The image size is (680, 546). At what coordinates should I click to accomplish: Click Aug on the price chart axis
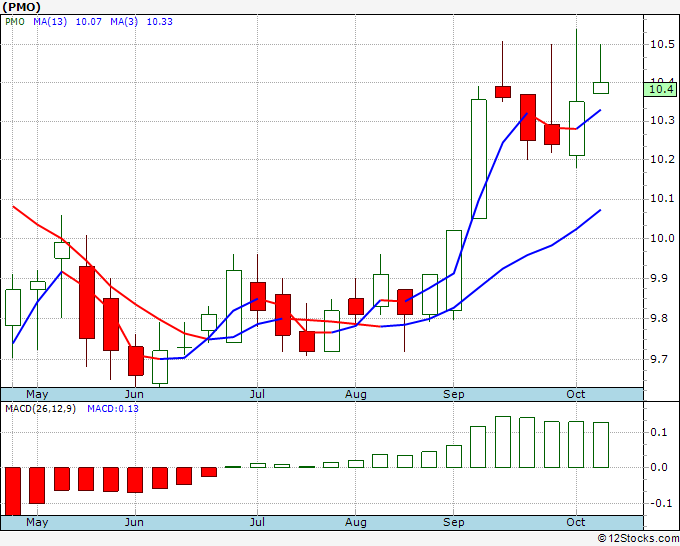point(356,394)
